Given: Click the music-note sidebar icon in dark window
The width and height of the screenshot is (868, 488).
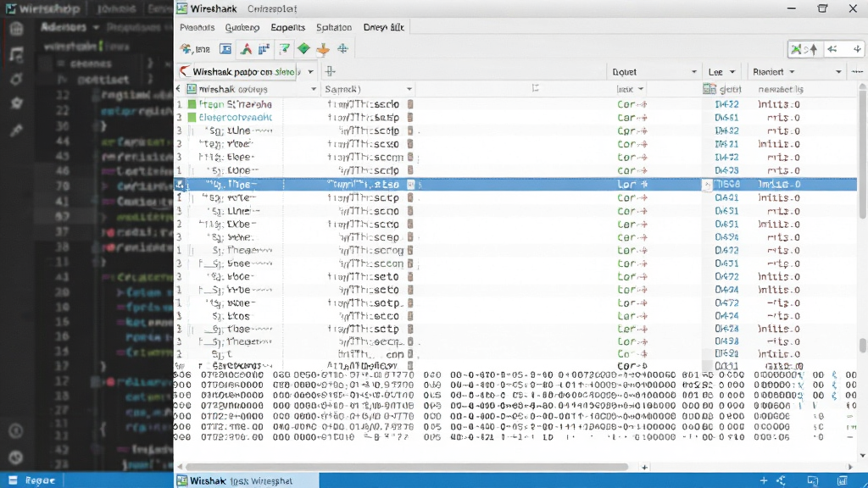Looking at the screenshot, I should click(x=16, y=53).
